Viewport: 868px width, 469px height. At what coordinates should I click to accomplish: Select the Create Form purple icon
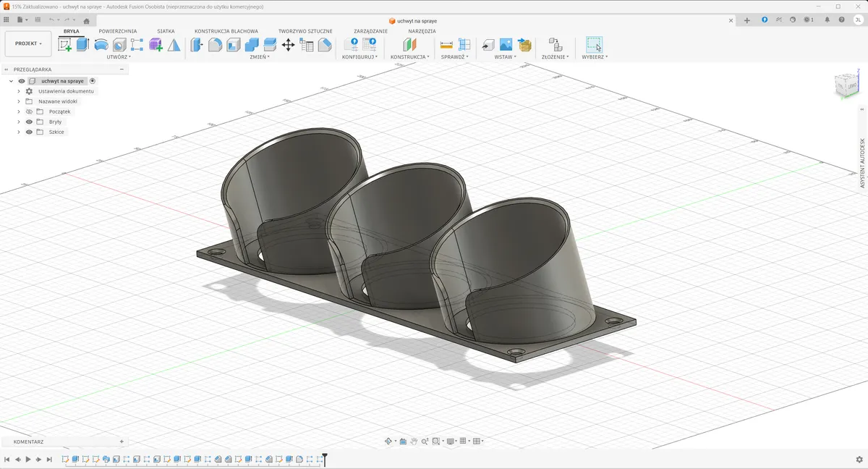(156, 45)
